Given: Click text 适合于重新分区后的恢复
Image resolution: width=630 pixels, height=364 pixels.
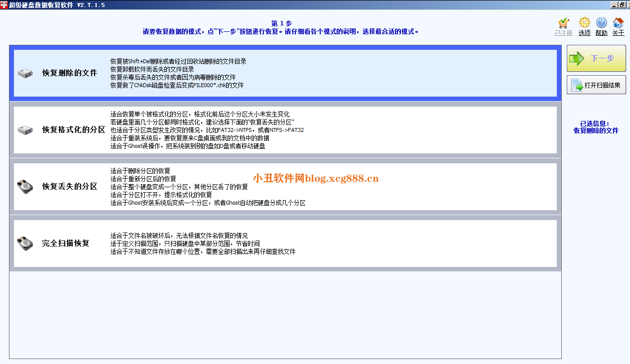Looking at the screenshot, I should click(x=143, y=179).
